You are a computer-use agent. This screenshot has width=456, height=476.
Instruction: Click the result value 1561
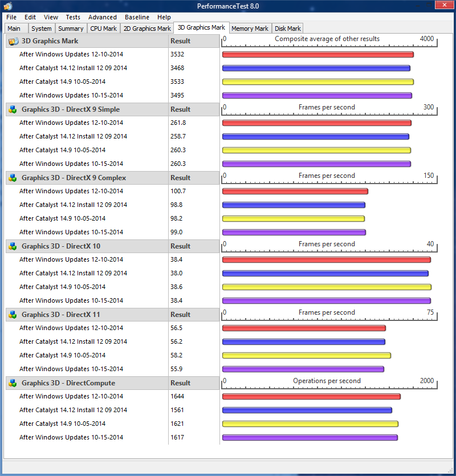(177, 410)
